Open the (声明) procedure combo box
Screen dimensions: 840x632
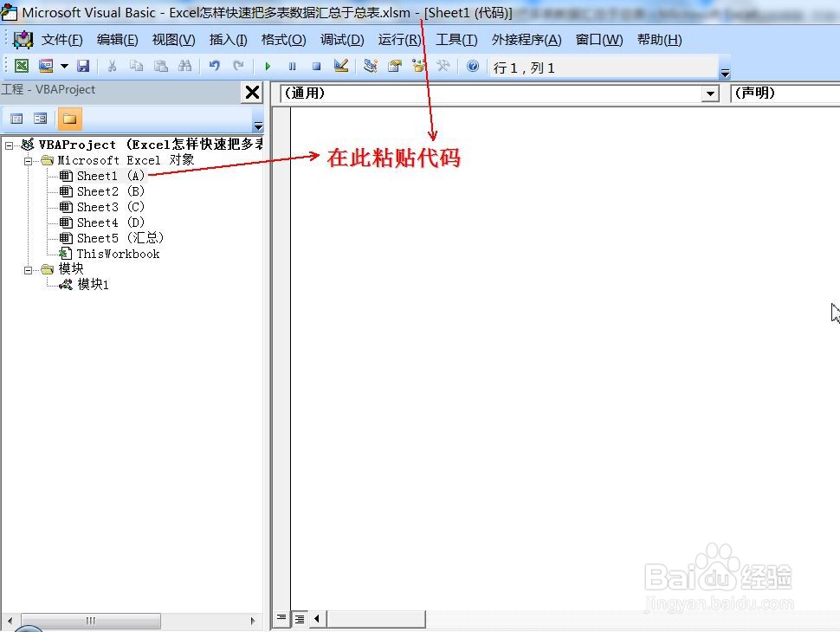click(x=785, y=94)
